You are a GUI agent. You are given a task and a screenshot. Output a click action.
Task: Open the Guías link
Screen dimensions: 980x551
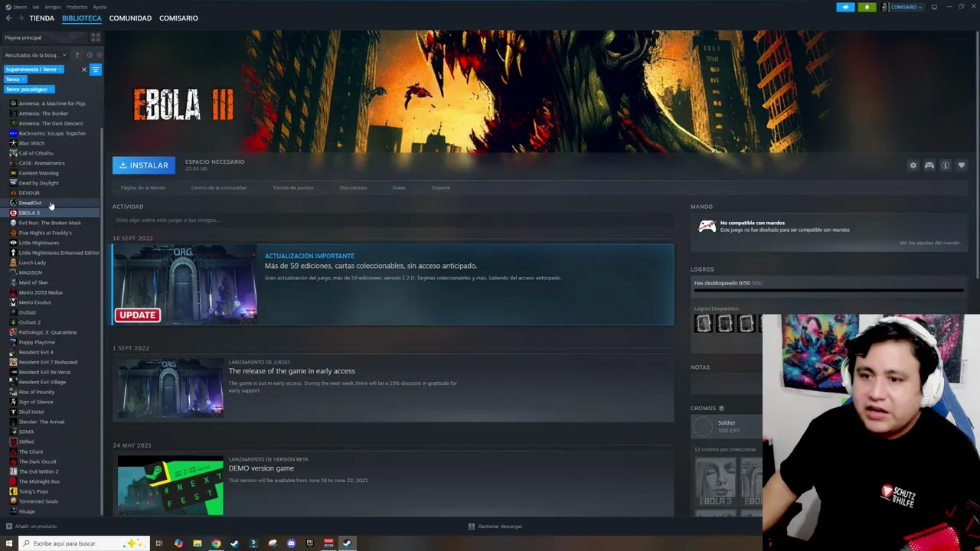[x=399, y=187]
